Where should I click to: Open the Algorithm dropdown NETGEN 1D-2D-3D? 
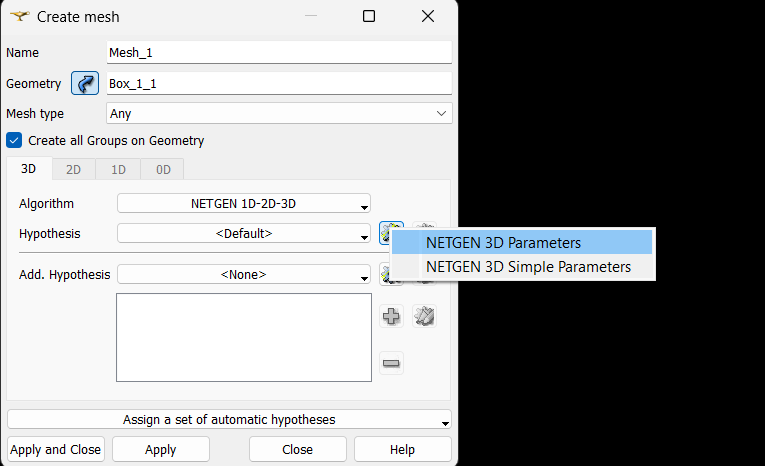pyautogui.click(x=244, y=203)
